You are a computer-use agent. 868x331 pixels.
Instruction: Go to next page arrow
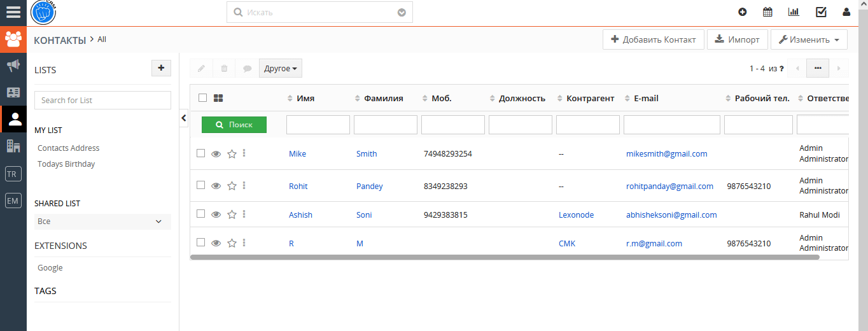coord(839,68)
